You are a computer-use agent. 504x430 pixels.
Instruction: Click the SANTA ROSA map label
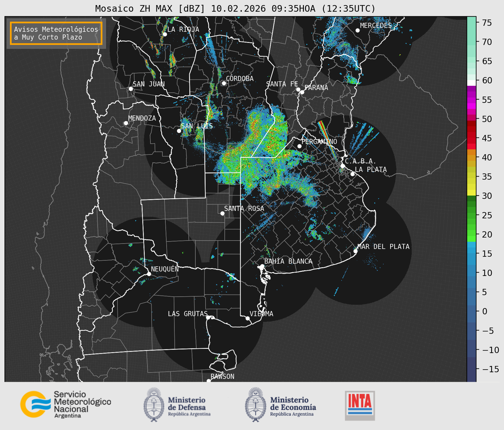click(x=244, y=208)
